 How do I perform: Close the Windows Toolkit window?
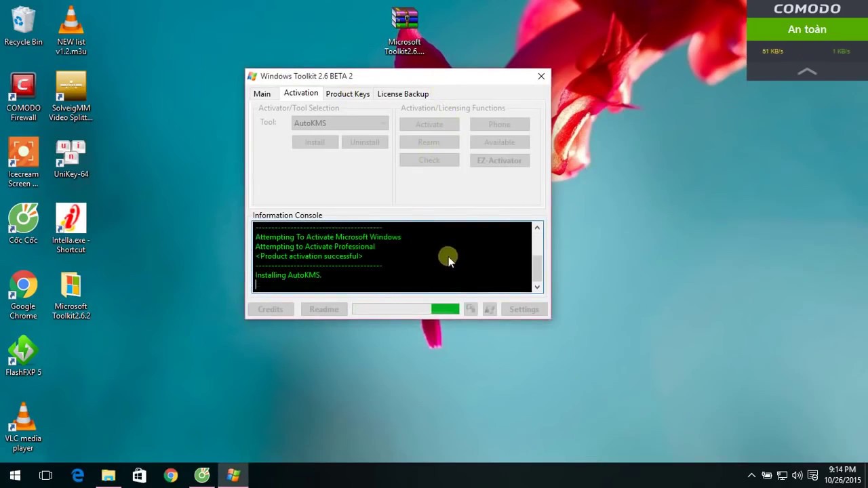(x=541, y=76)
